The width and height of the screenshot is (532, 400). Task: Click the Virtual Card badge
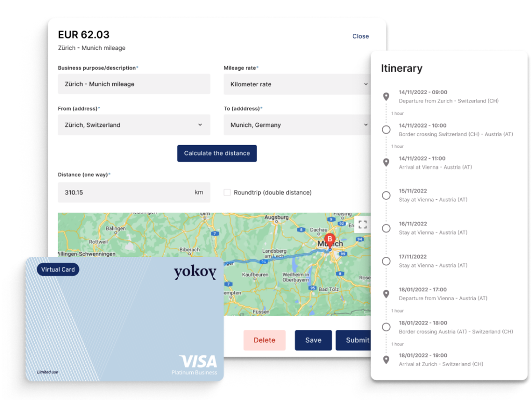click(x=58, y=269)
